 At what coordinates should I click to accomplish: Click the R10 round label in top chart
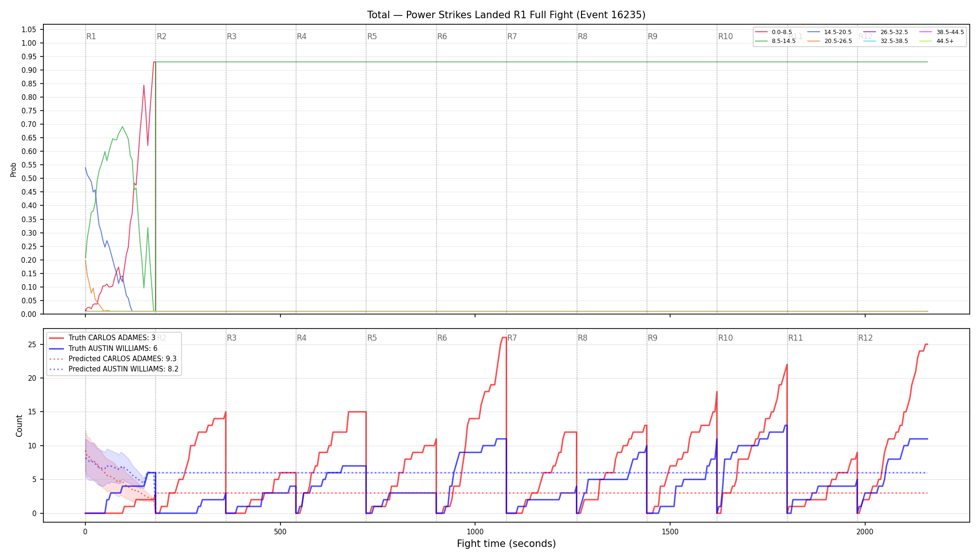pos(725,36)
